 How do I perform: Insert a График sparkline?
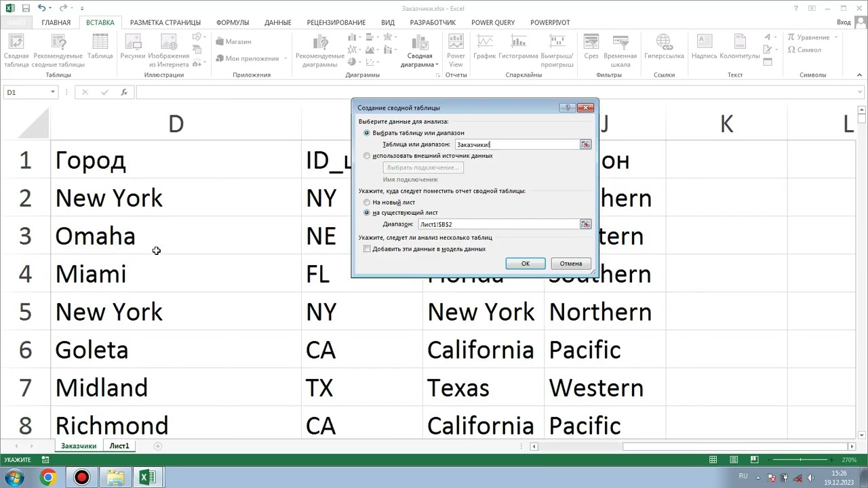484,46
